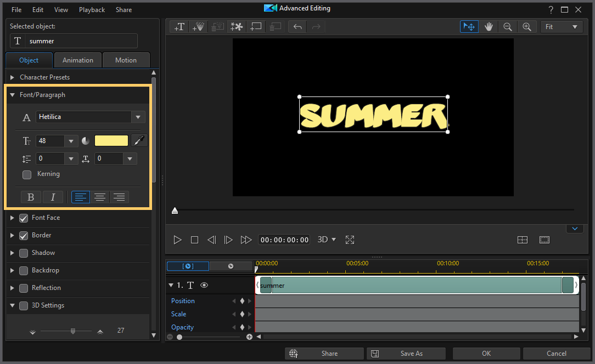Hide the summer title using eye toggle
The image size is (595, 364).
click(x=204, y=285)
